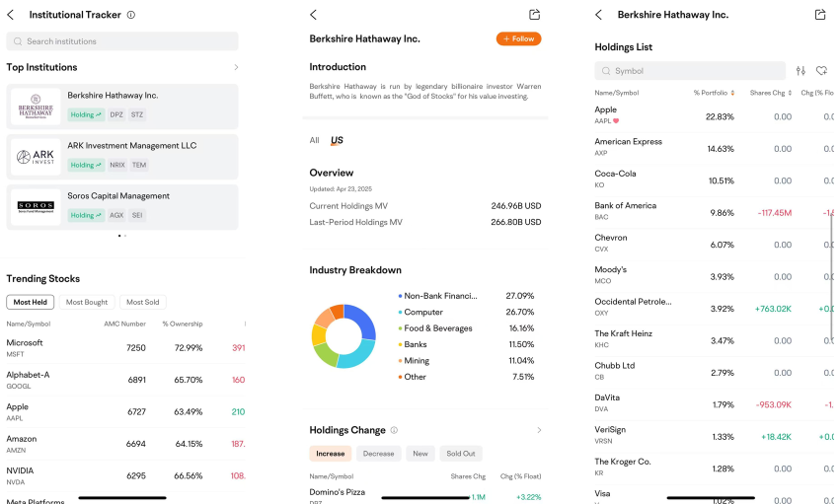Tap NRIX ticker tag

(117, 165)
